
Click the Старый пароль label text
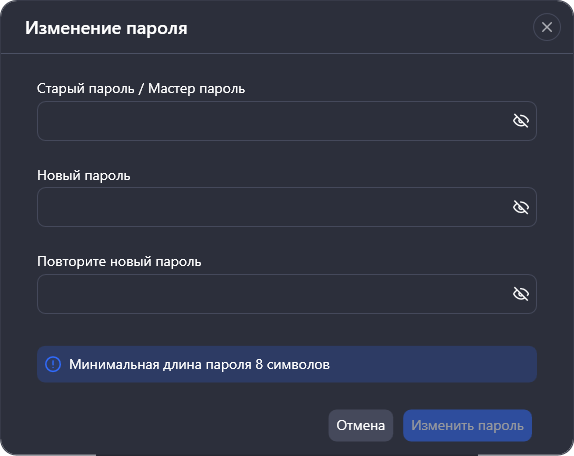pos(86,89)
